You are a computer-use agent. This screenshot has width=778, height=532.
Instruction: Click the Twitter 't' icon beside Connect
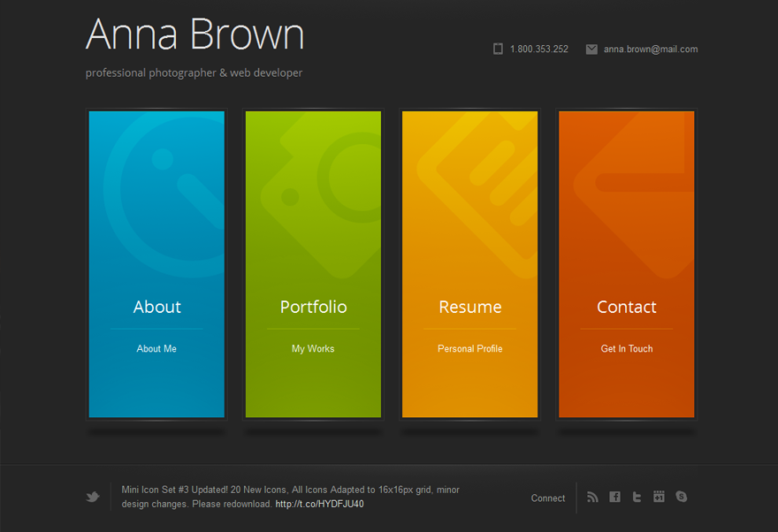click(x=637, y=497)
